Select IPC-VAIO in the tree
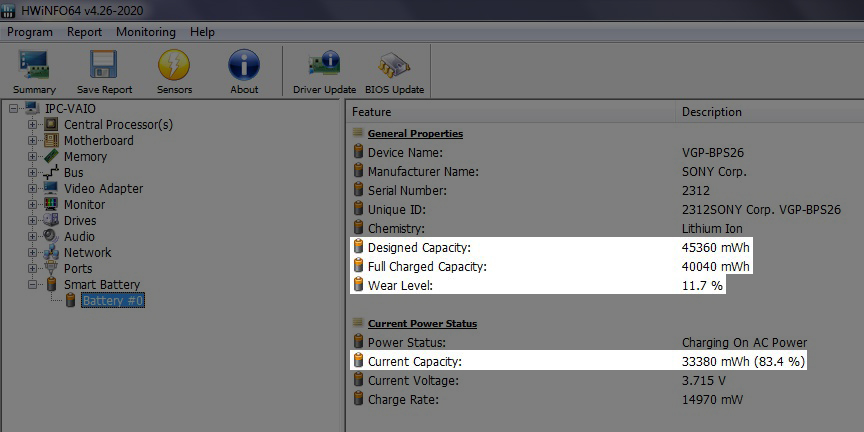864x432 pixels. pyautogui.click(x=70, y=109)
